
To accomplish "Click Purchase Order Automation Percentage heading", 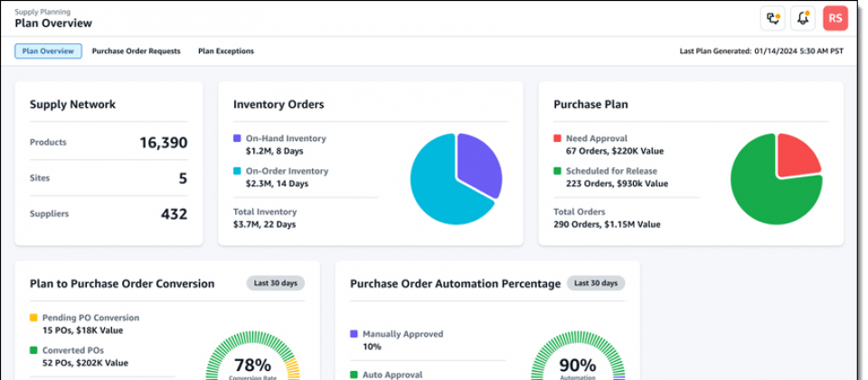I will pyautogui.click(x=456, y=284).
